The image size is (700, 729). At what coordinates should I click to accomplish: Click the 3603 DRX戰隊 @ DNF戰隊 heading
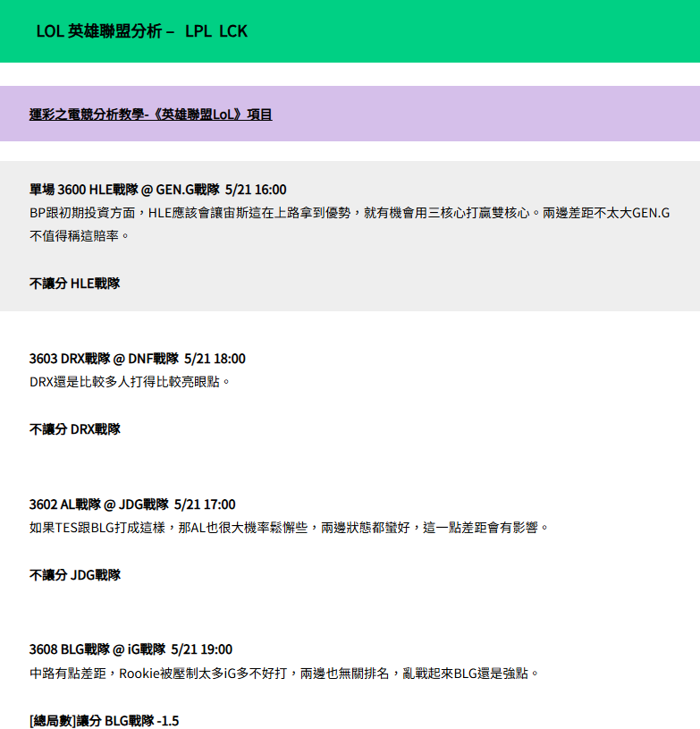point(138,359)
